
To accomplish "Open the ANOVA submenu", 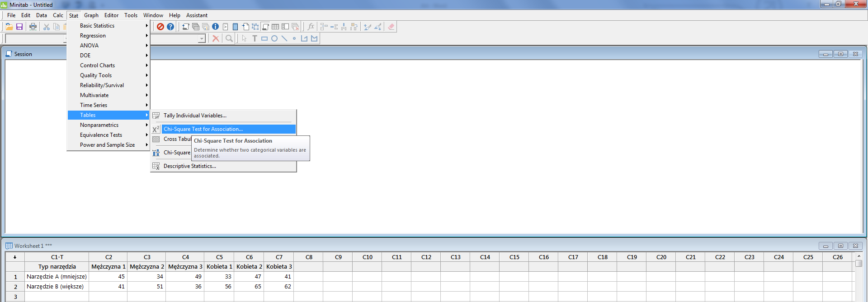I will [108, 46].
